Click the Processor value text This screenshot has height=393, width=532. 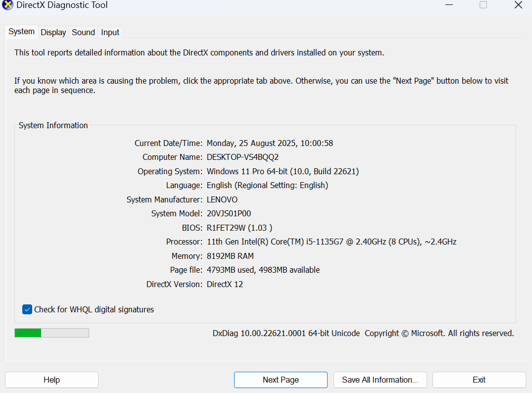pos(331,242)
